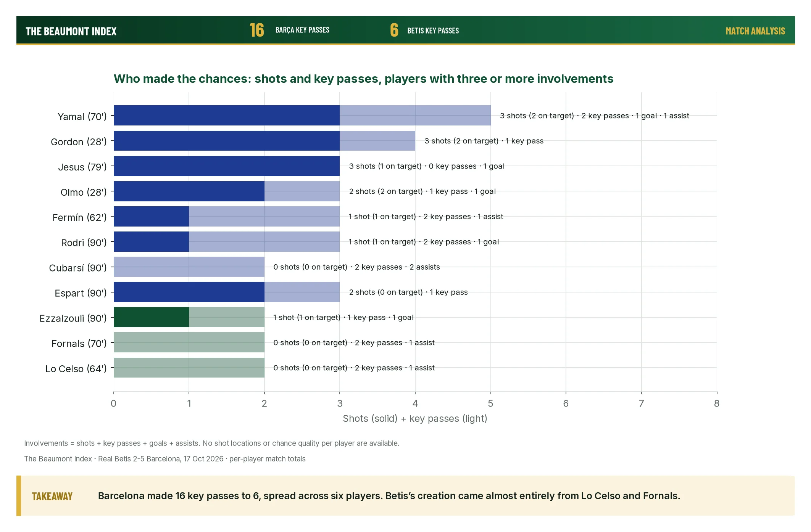Screen dimensions: 811x532
Task: Select the 'Gordon (28')' axis label
Action: (x=79, y=141)
